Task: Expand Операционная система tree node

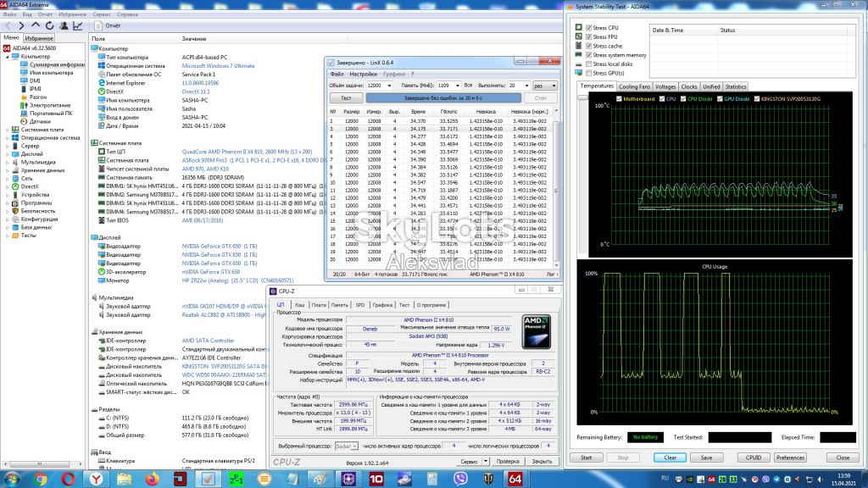Action: point(7,138)
